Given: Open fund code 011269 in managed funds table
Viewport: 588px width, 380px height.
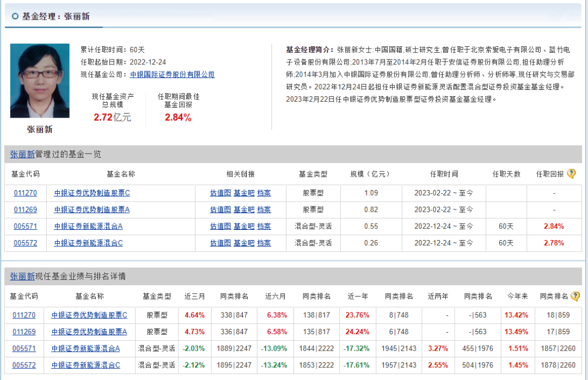Looking at the screenshot, I should [x=26, y=209].
